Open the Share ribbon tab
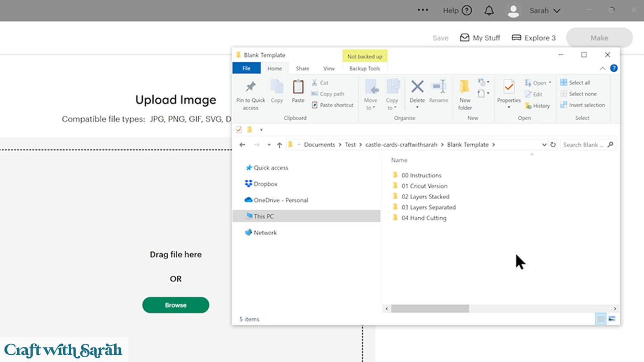This screenshot has height=362, width=644. point(302,68)
